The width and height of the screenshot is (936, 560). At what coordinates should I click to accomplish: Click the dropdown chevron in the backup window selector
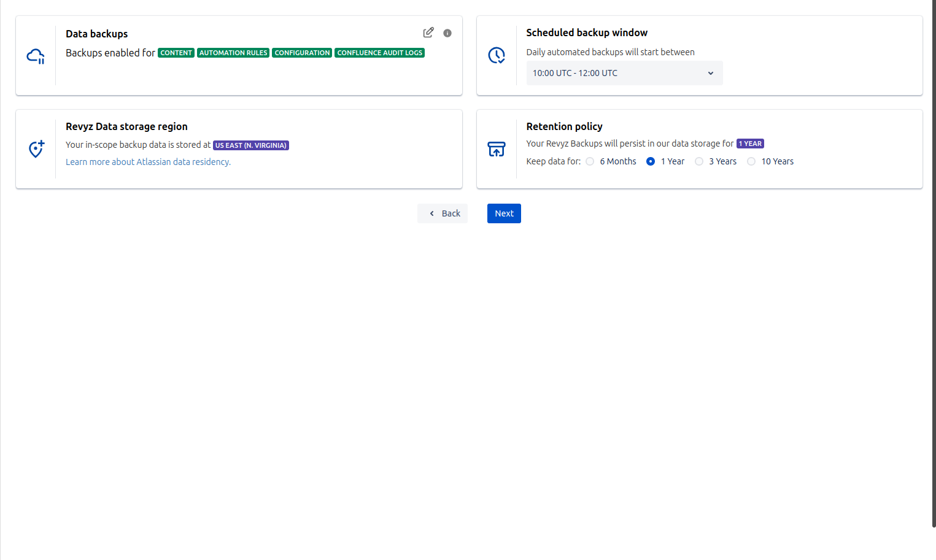point(710,73)
